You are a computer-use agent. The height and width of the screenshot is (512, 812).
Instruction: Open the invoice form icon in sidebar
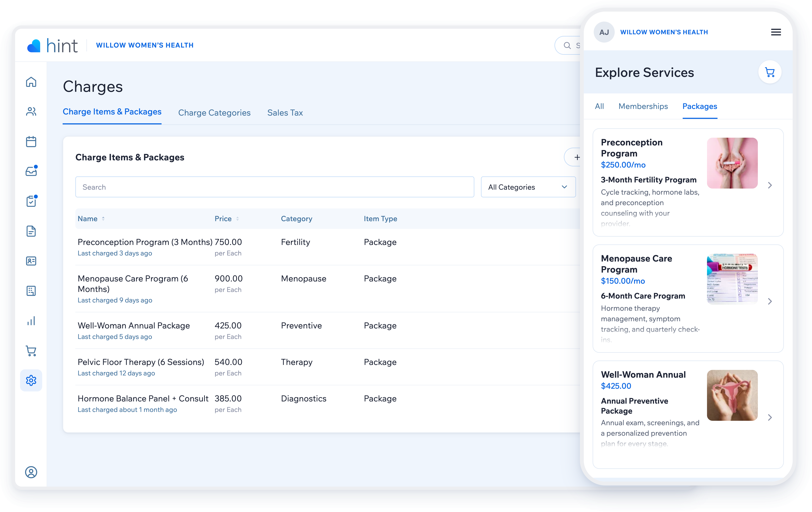[x=31, y=291]
